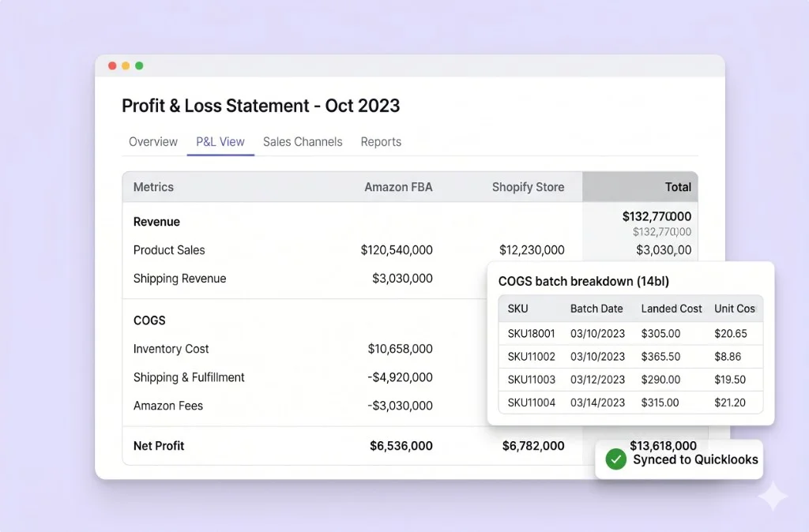Click the green maximize window dot
This screenshot has height=532, width=809.
click(x=139, y=66)
